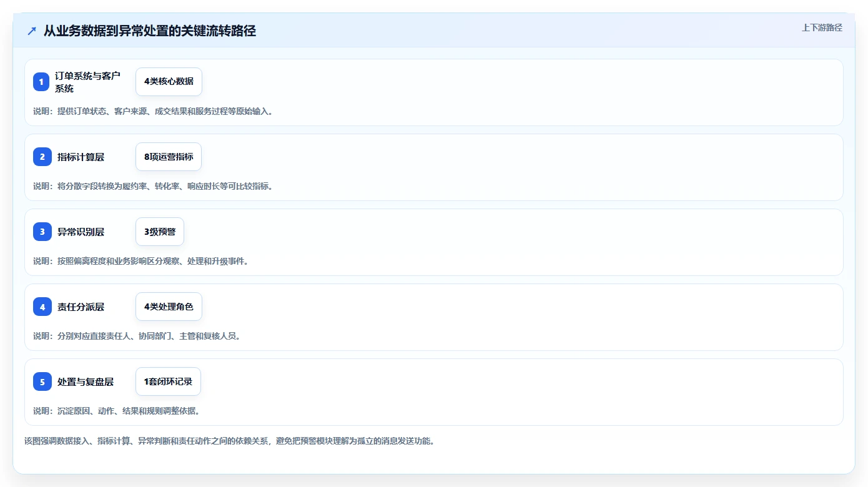Click the 上下游路径 label in the header
The image size is (868, 487).
coord(822,27)
